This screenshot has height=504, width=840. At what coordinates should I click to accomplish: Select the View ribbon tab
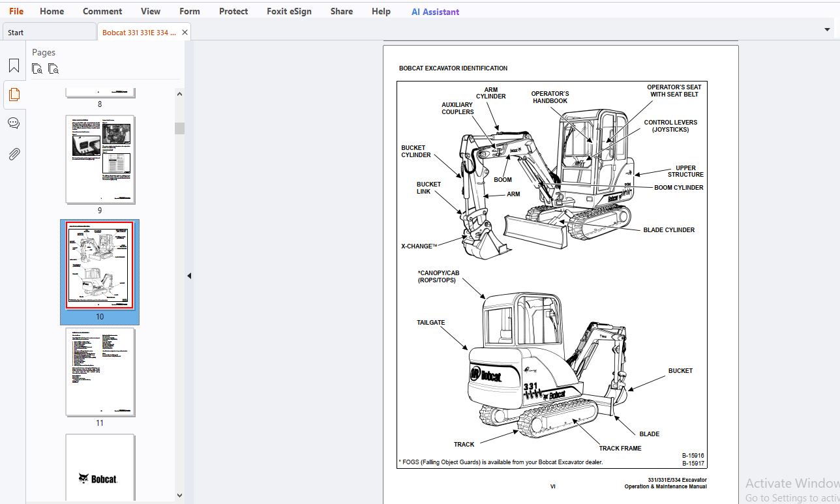(x=151, y=11)
